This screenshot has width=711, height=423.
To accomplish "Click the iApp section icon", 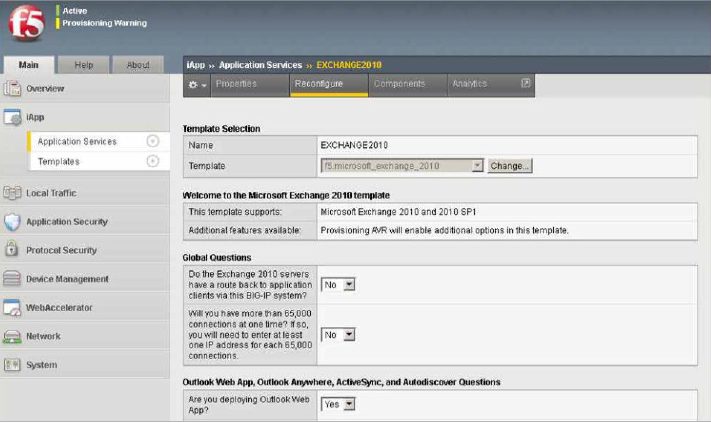I will click(x=12, y=117).
